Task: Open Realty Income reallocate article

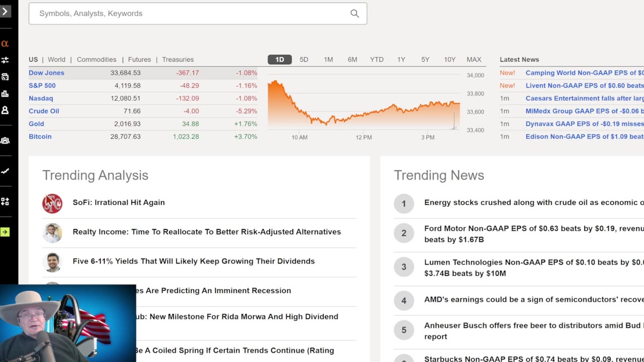Action: click(207, 232)
